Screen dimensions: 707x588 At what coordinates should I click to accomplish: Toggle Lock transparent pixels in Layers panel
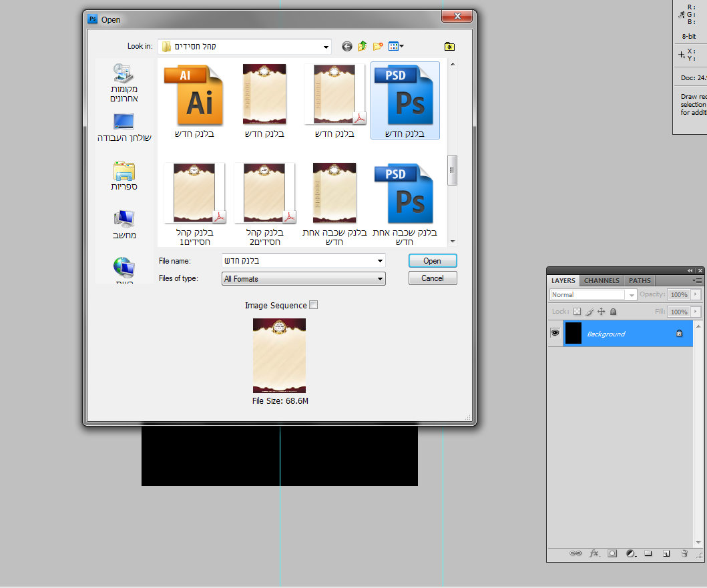(x=577, y=312)
